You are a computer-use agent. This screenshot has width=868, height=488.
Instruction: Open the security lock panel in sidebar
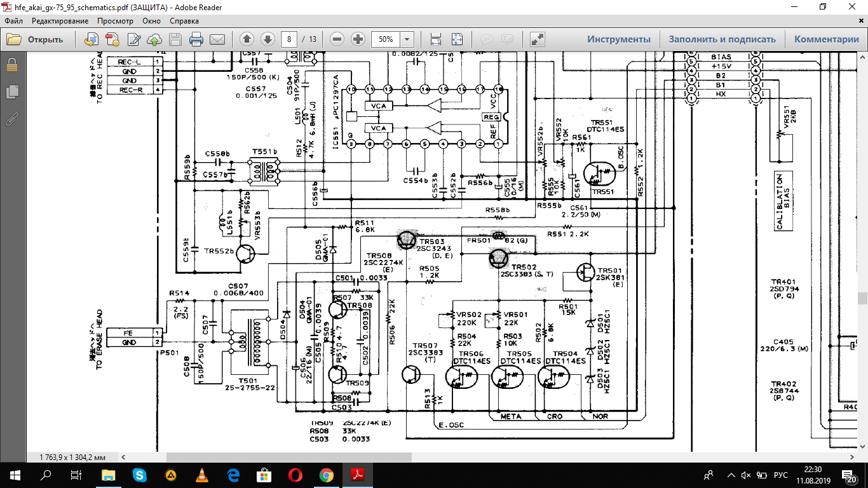pyautogui.click(x=11, y=65)
